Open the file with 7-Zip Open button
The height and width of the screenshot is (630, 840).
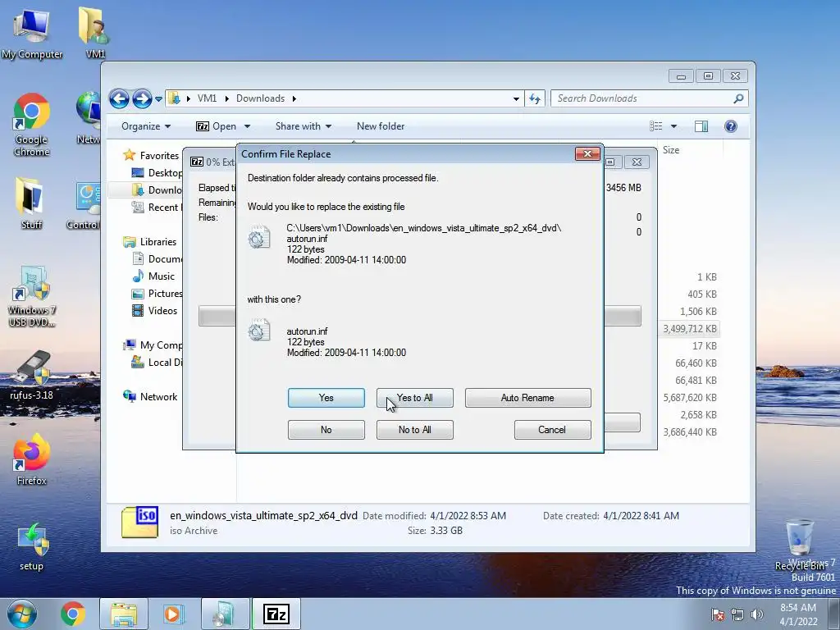217,126
